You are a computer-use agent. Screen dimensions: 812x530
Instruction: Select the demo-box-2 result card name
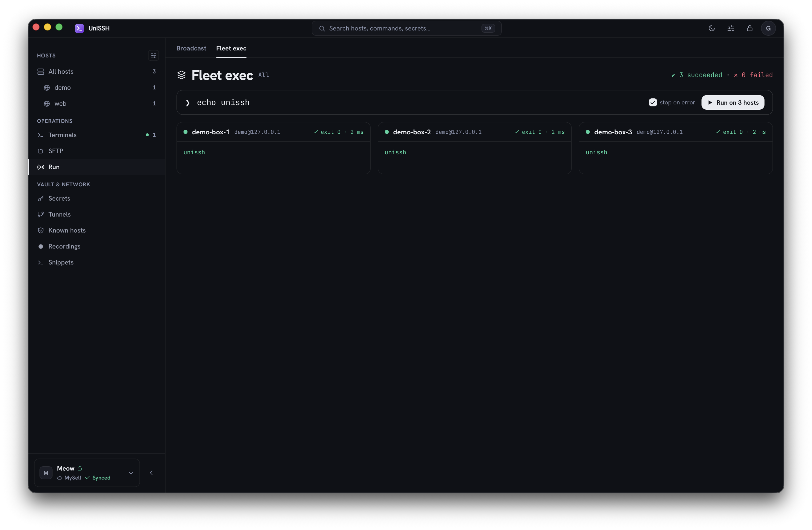(x=412, y=132)
